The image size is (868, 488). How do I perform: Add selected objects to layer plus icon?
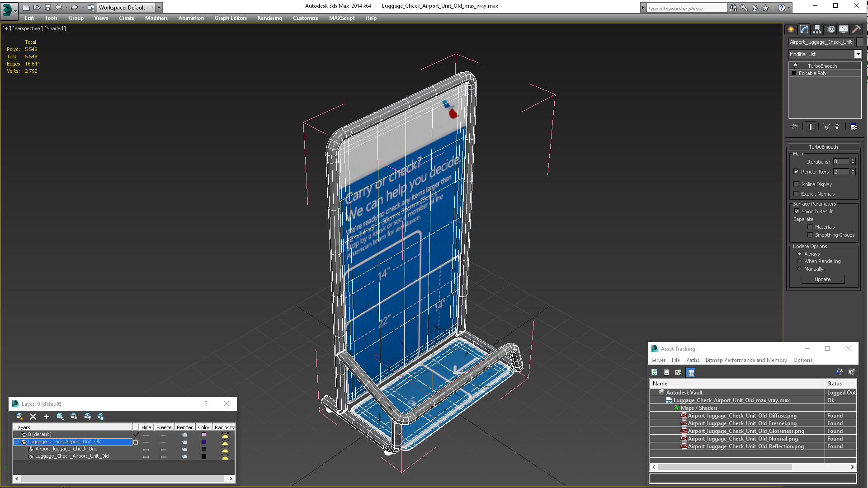(x=47, y=417)
